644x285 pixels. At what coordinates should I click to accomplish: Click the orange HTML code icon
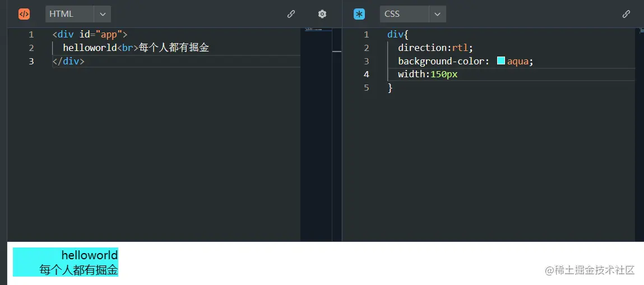pyautogui.click(x=24, y=14)
